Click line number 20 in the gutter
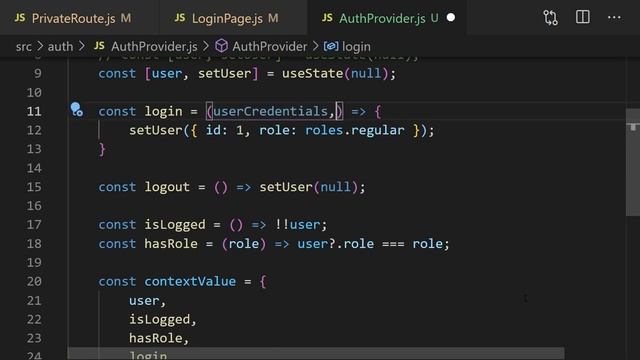The width and height of the screenshot is (640, 360). click(x=34, y=282)
